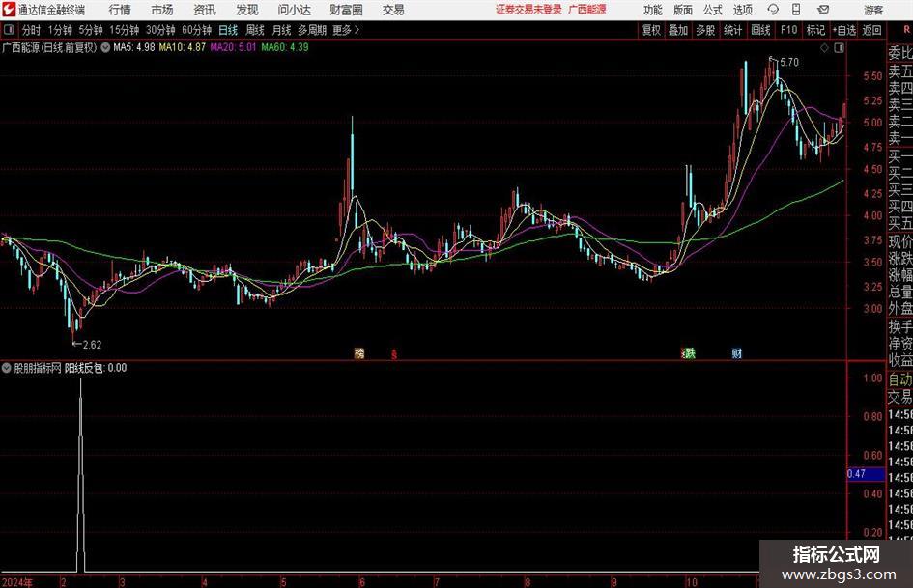Switch to 分时 period tab
The width and height of the screenshot is (913, 588).
point(31,30)
